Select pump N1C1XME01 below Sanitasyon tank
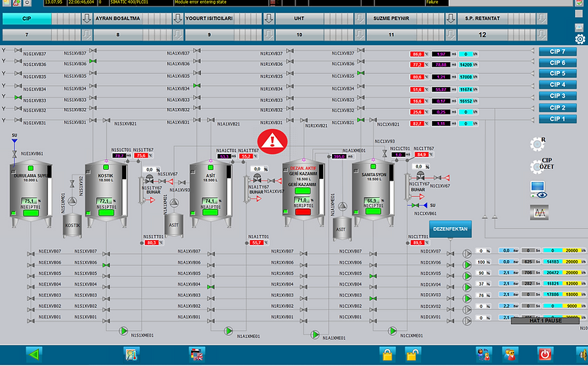The image size is (588, 366). (x=392, y=331)
